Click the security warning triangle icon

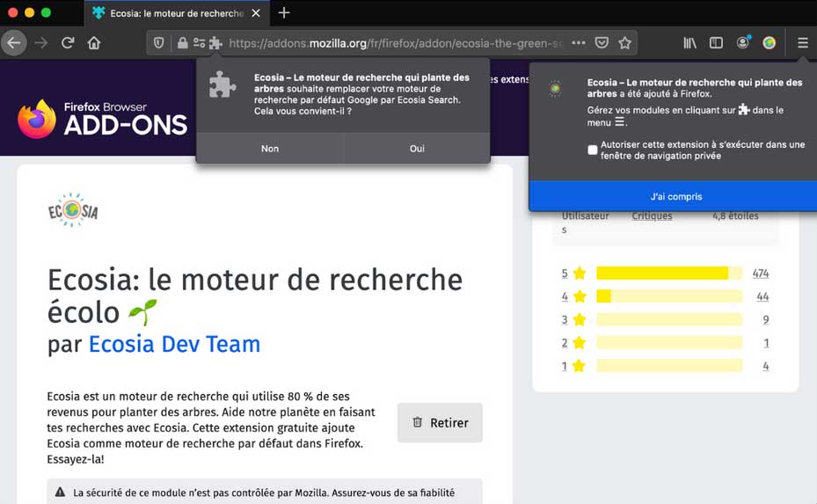click(x=61, y=492)
